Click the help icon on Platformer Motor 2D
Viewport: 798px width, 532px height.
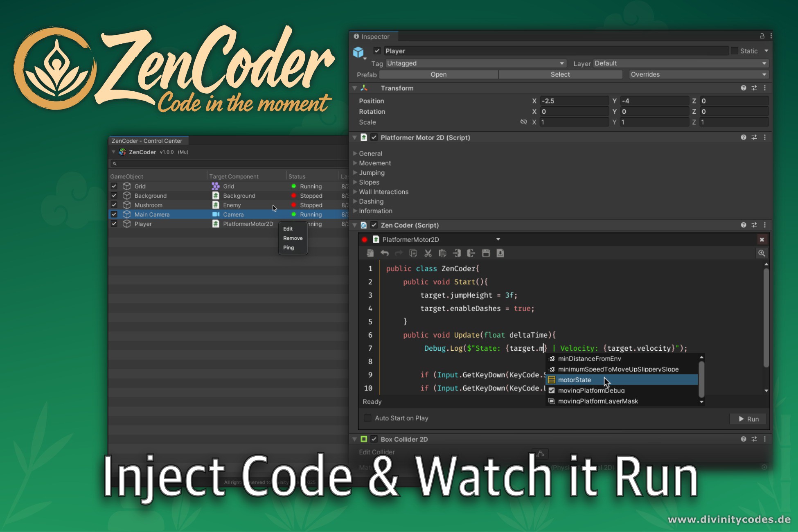743,138
